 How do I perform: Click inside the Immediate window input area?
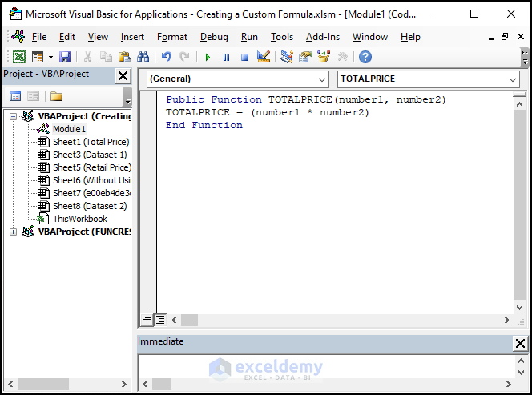click(x=327, y=366)
